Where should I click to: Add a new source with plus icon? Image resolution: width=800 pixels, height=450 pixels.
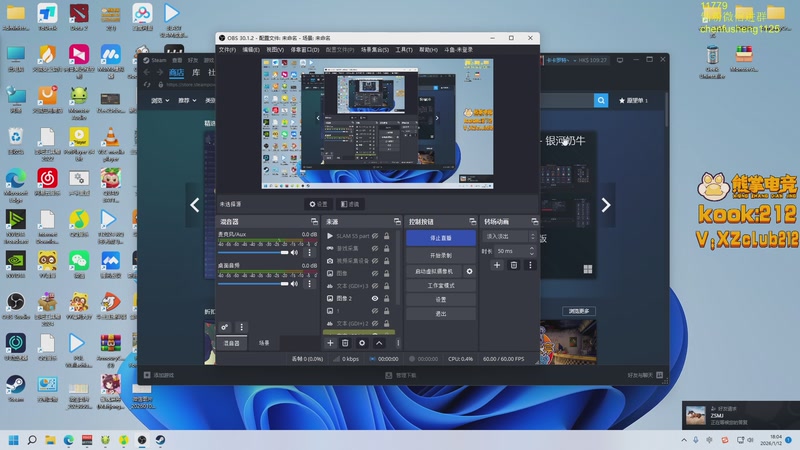pos(330,343)
